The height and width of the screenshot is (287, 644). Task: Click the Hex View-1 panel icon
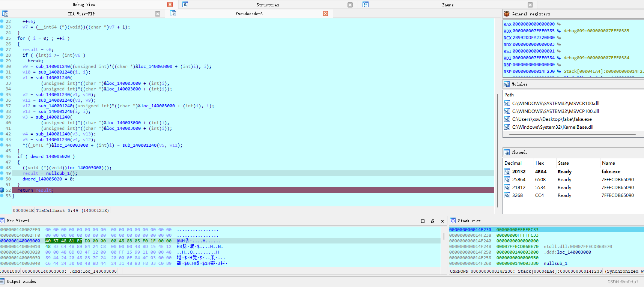point(2,221)
